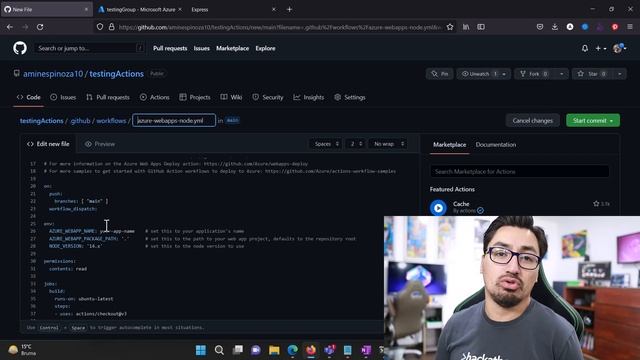640x360 pixels.
Task: Select the Actions repository tab
Action: point(155,97)
